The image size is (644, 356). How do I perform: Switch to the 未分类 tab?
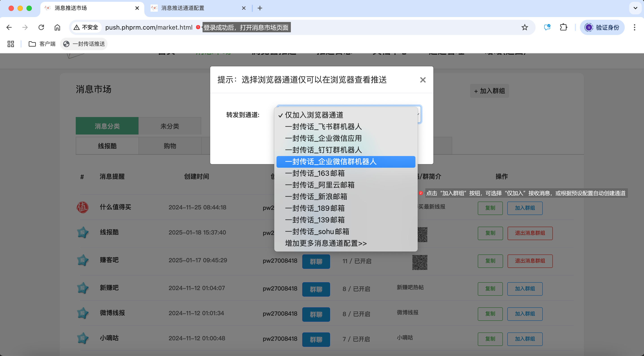(170, 126)
